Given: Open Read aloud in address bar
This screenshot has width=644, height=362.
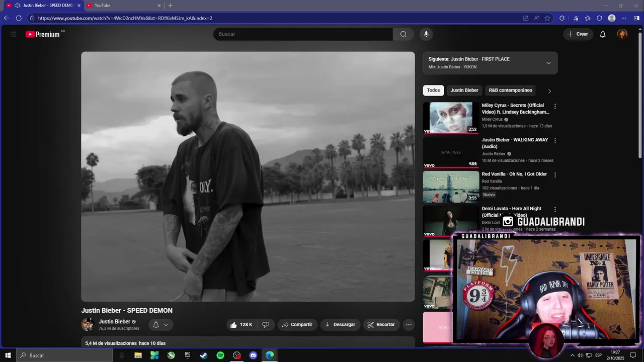Looking at the screenshot, I should pos(537,18).
